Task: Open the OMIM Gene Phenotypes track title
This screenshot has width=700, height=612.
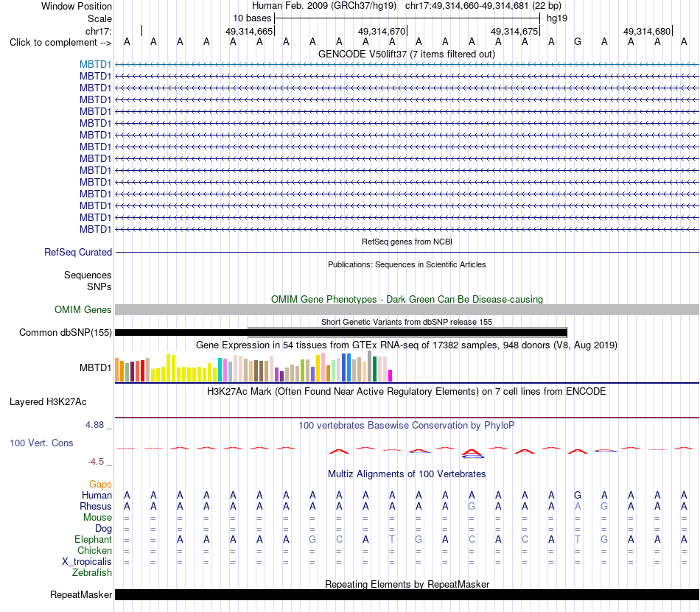Action: [x=407, y=299]
